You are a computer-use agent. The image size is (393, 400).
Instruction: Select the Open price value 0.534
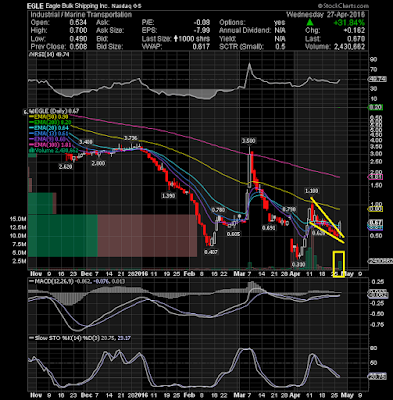[78, 22]
